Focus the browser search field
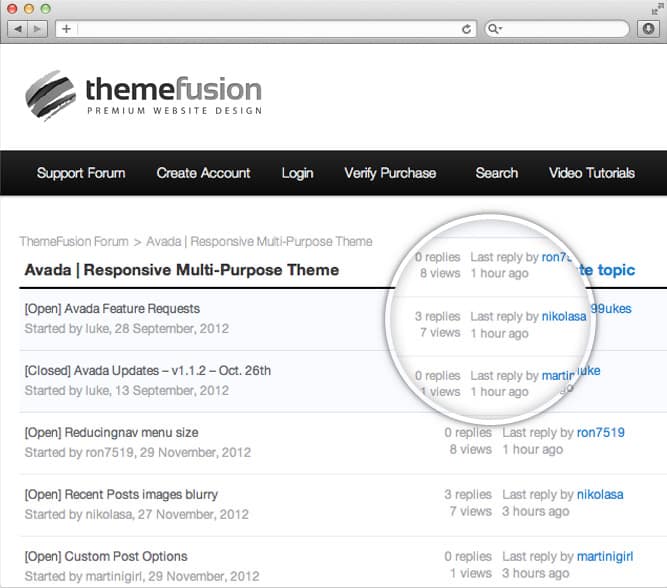667x588 pixels. tap(557, 29)
